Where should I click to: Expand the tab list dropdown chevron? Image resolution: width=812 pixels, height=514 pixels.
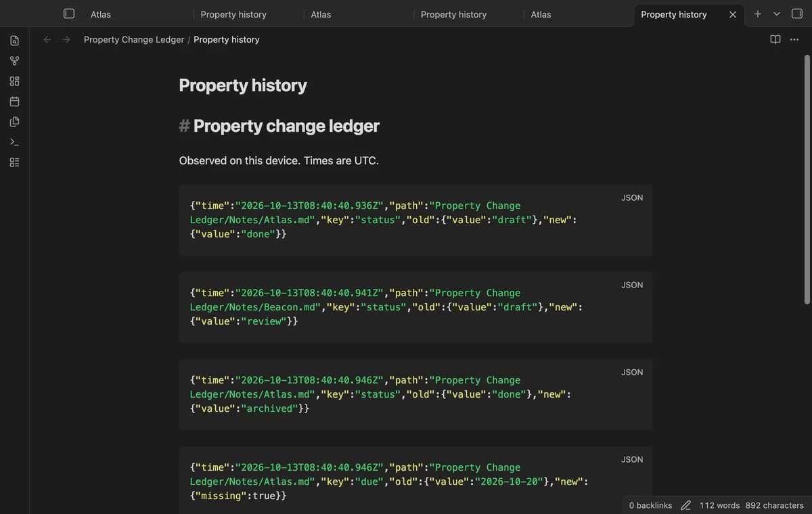point(777,14)
